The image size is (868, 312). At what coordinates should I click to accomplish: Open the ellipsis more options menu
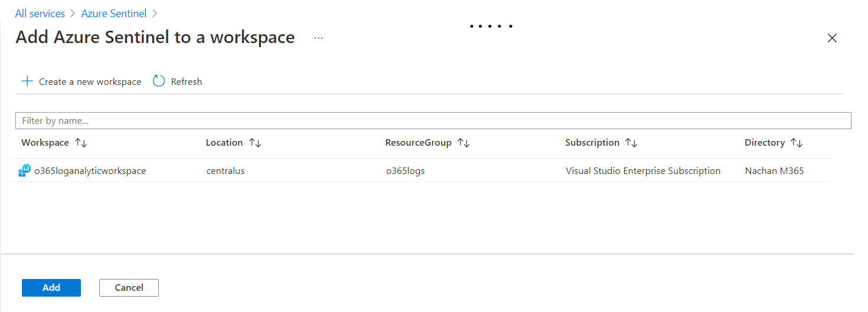(319, 38)
